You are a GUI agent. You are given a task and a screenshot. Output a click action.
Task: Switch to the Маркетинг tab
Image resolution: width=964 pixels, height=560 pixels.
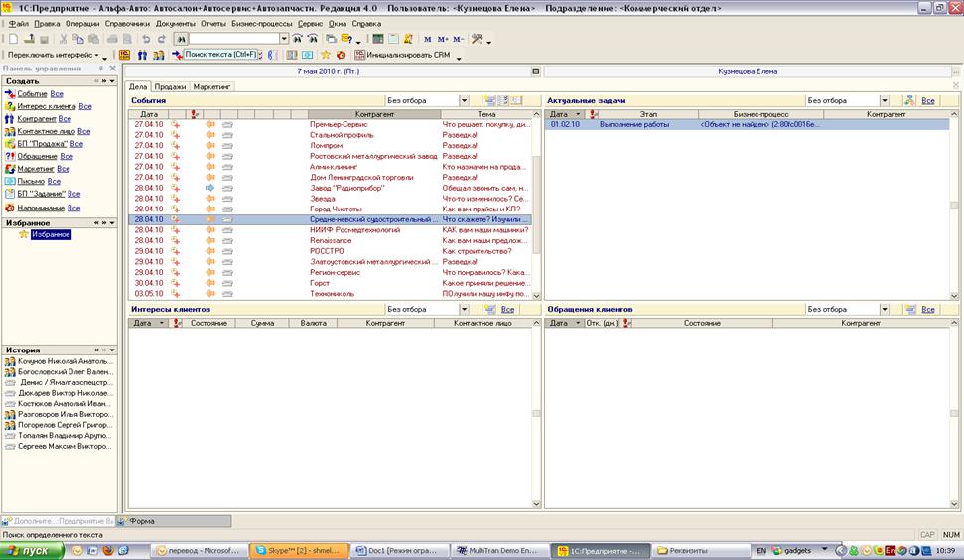(x=211, y=87)
